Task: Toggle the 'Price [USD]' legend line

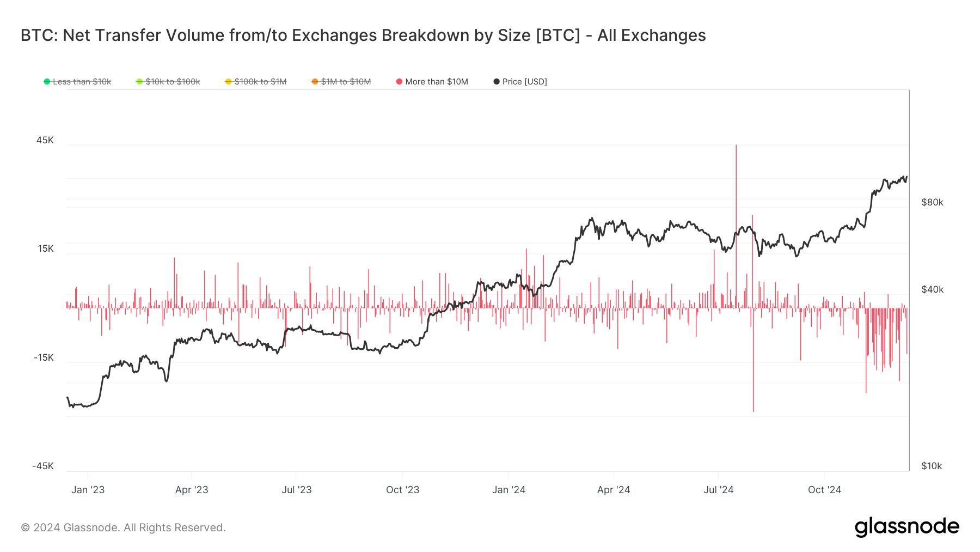Action: 524,82
